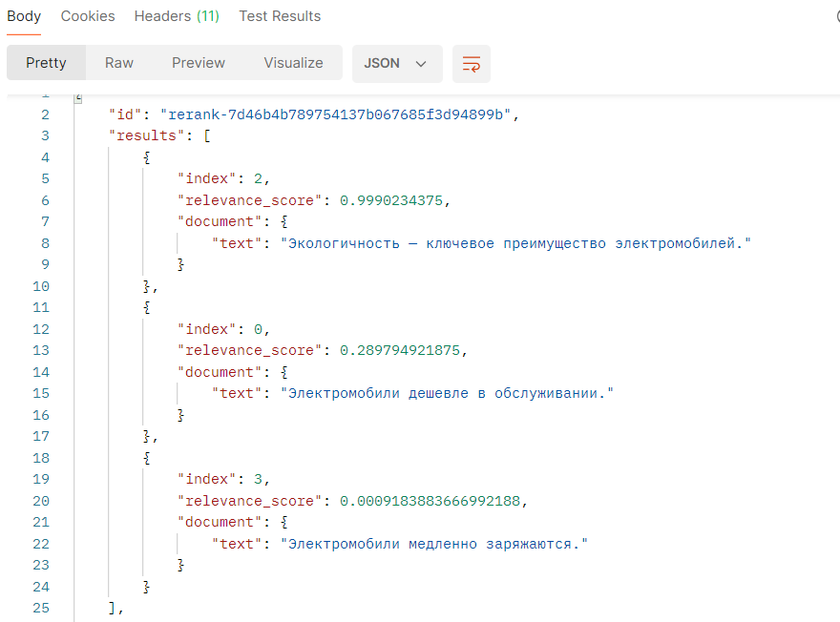Image resolution: width=840 pixels, height=622 pixels.
Task: Click the text about Экологичность
Action: coord(515,243)
